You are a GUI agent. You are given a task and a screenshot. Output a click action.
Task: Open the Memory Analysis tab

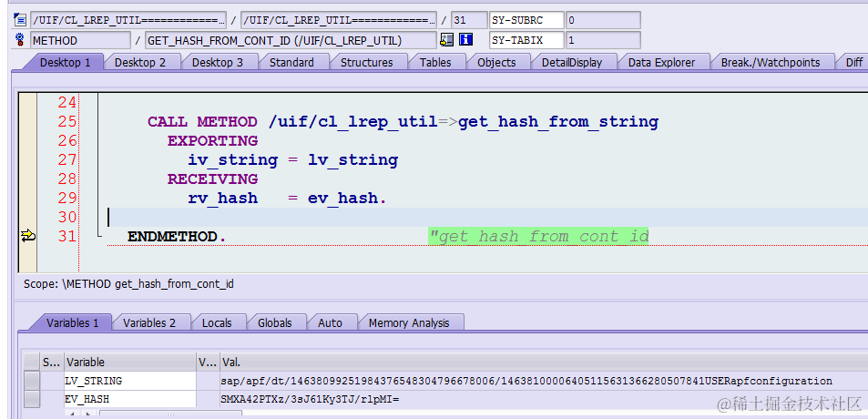coord(409,322)
